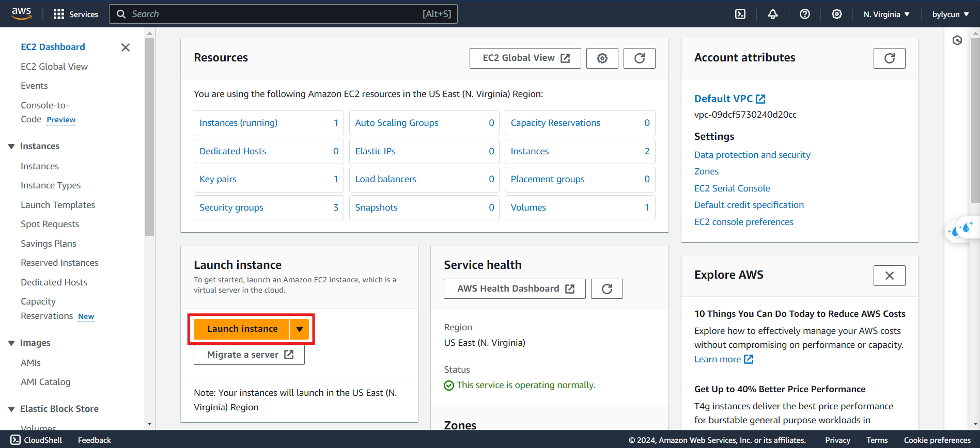This screenshot has width=980, height=448.
Task: Open Placement groups resource link
Action: point(548,179)
